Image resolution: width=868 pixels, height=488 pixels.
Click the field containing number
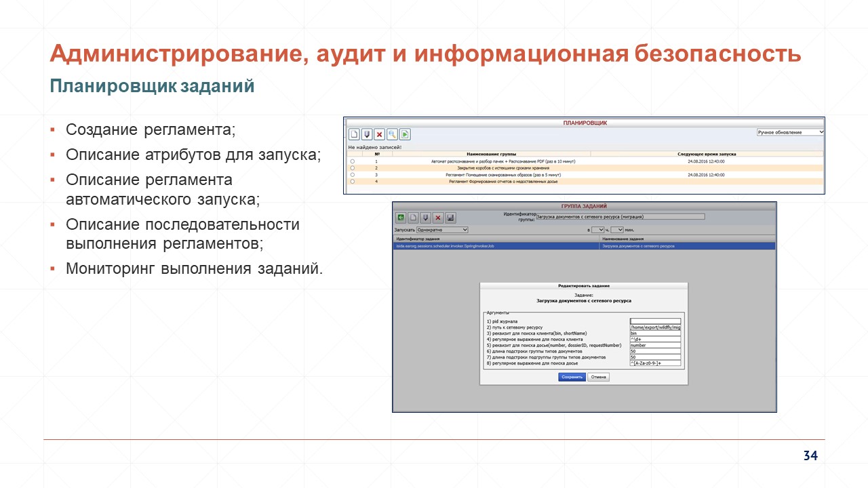[655, 345]
